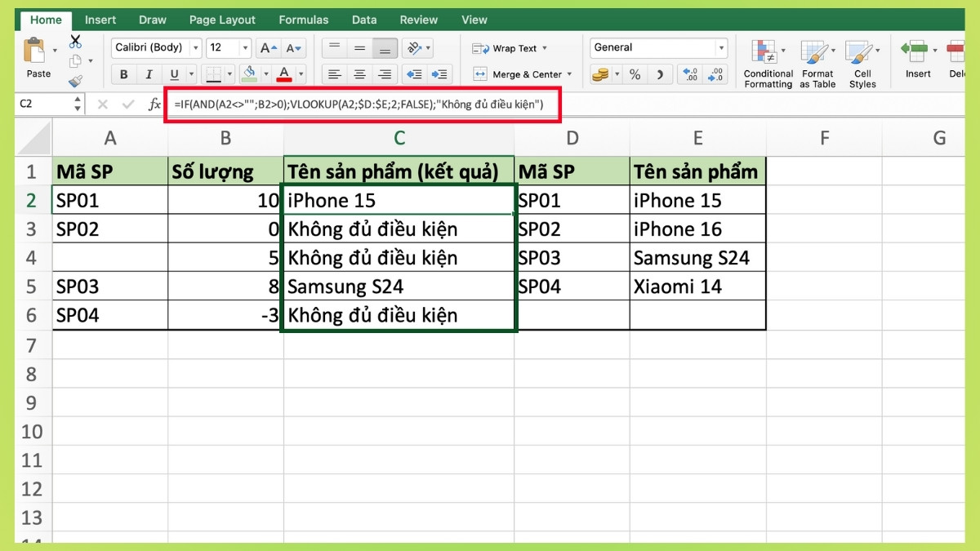Toggle bold formatting

tap(123, 74)
